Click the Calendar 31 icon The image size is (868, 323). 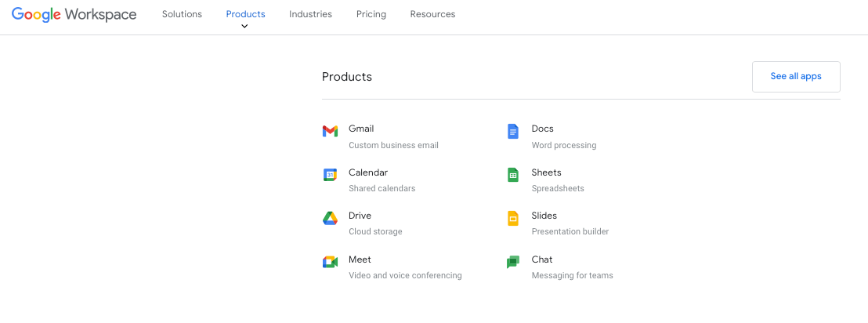[x=330, y=175]
